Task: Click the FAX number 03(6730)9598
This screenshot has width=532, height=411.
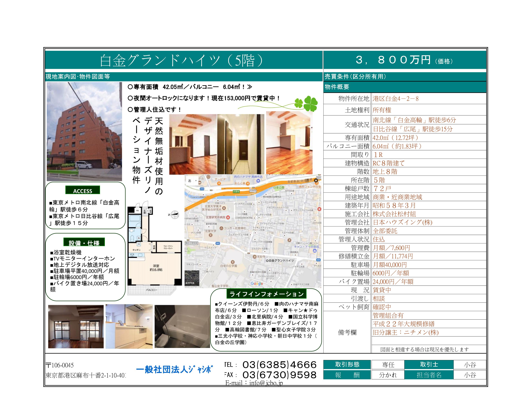Action: pyautogui.click(x=280, y=375)
